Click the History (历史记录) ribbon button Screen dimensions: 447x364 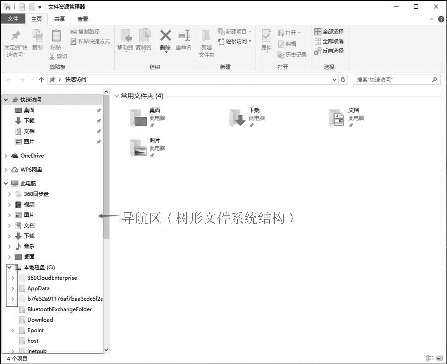pos(292,54)
